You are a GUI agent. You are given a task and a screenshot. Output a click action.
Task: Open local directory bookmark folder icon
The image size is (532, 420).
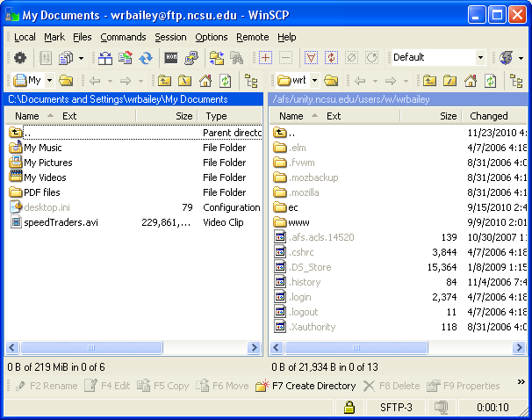66,81
